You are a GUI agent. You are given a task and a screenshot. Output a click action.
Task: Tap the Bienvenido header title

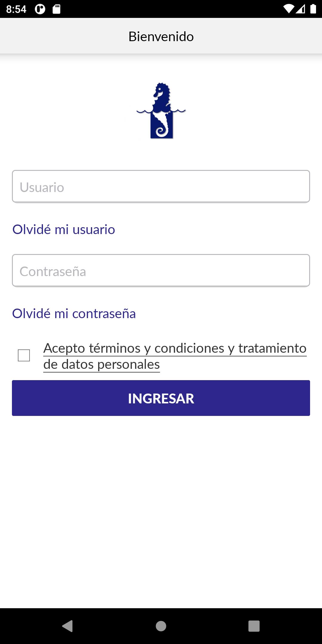click(x=161, y=36)
